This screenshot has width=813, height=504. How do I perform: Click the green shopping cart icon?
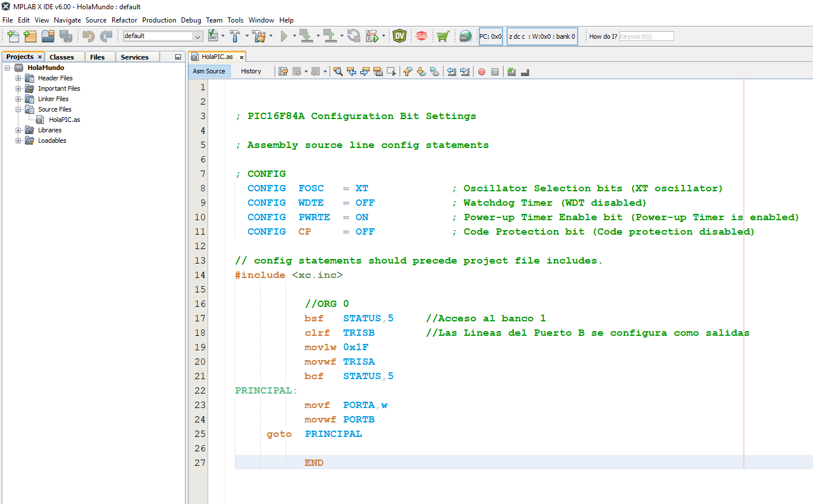443,36
